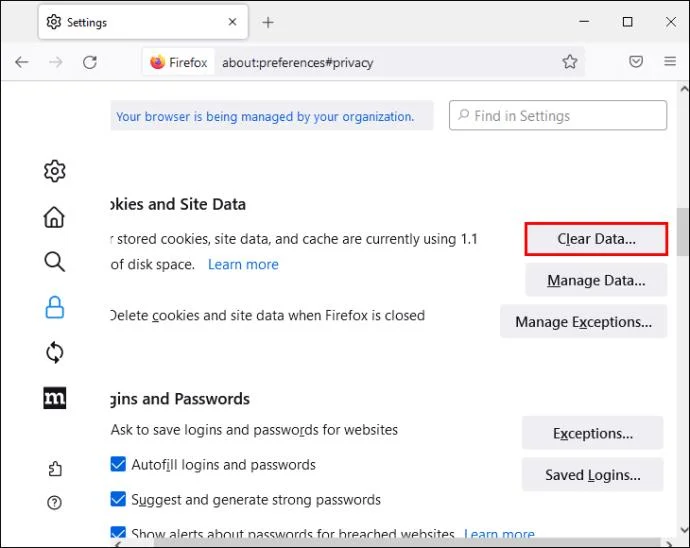
Task: Maximize the Firefox window
Action: coord(628,22)
